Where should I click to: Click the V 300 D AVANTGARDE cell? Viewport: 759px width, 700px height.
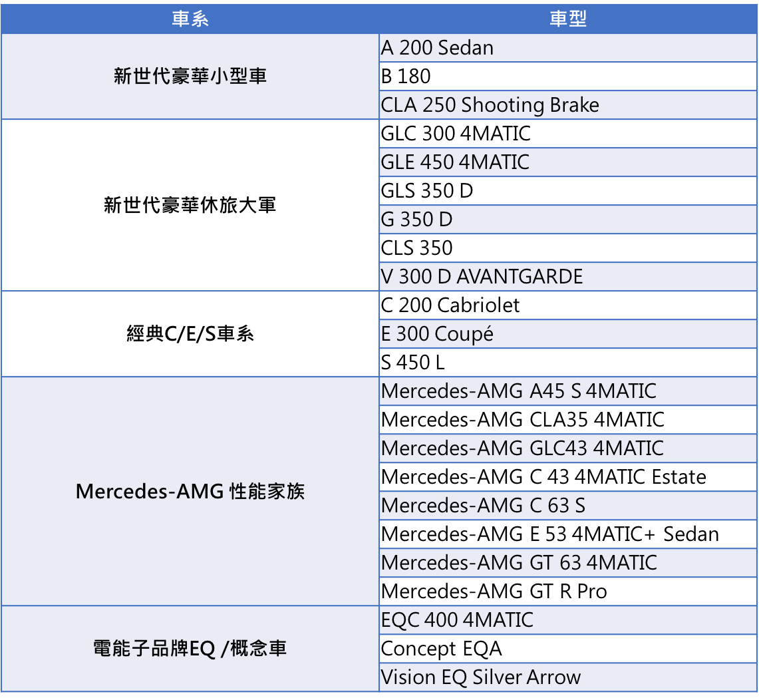[568, 276]
